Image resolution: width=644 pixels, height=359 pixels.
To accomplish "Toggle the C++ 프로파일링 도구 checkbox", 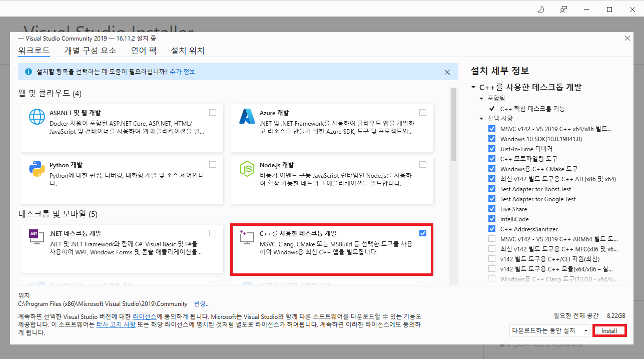I will point(492,159).
